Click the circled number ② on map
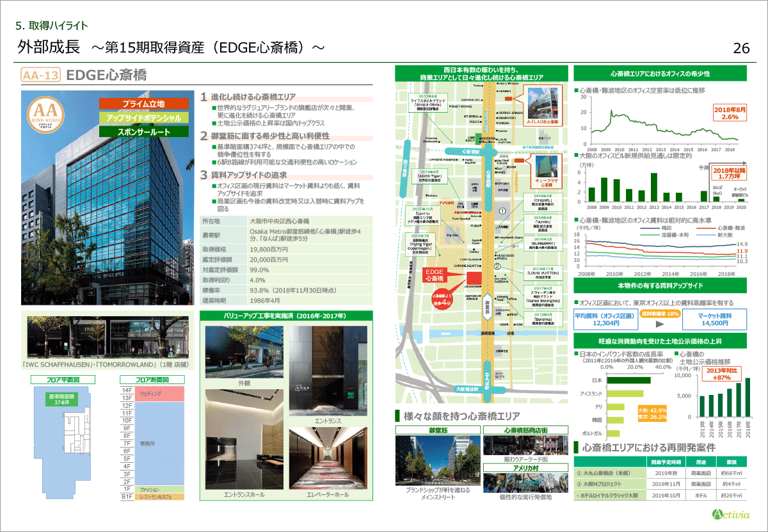 (x=496, y=266)
